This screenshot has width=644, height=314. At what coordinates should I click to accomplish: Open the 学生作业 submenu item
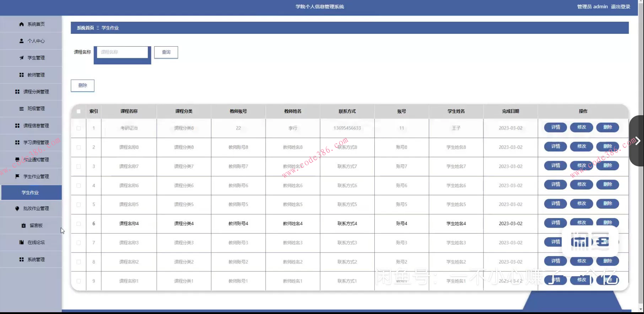[31, 192]
